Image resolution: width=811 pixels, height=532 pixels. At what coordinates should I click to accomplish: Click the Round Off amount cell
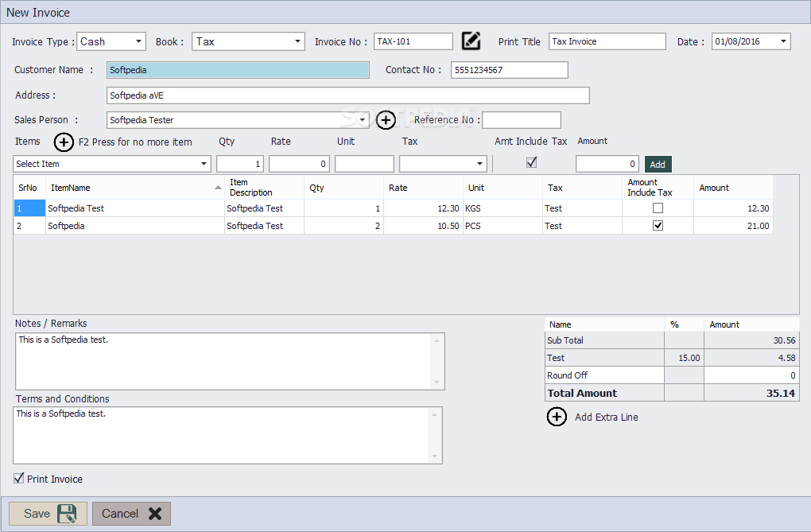(x=751, y=375)
